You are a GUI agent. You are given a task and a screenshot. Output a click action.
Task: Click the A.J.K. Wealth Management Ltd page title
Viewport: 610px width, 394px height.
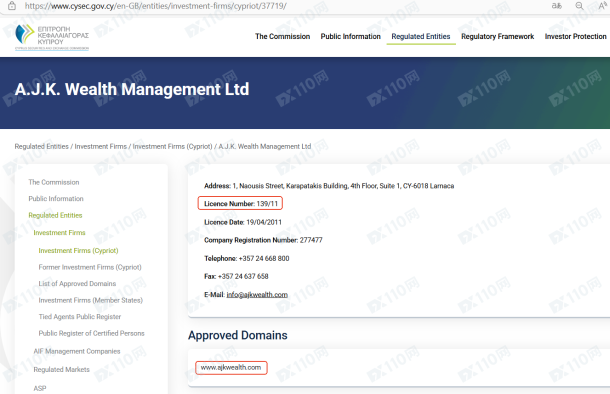coord(132,89)
